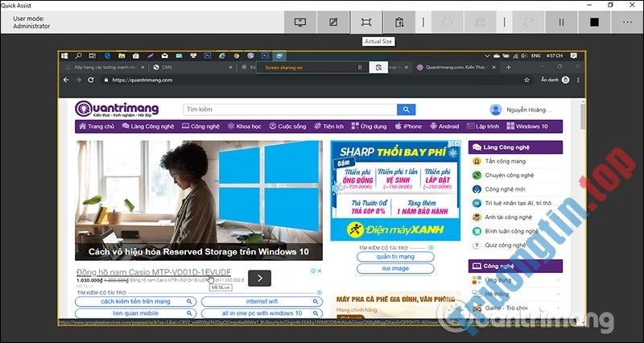Click the internet wifi search suggestion

(x=262, y=301)
